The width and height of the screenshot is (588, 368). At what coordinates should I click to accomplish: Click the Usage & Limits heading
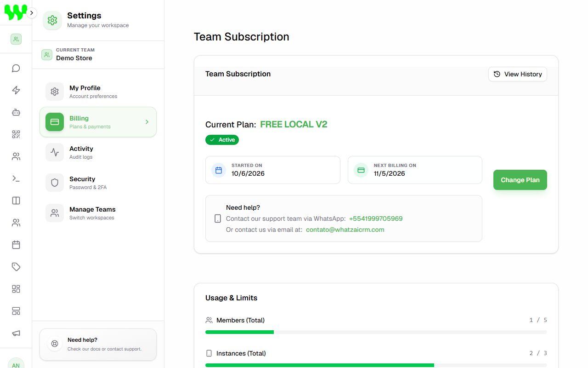(x=231, y=298)
